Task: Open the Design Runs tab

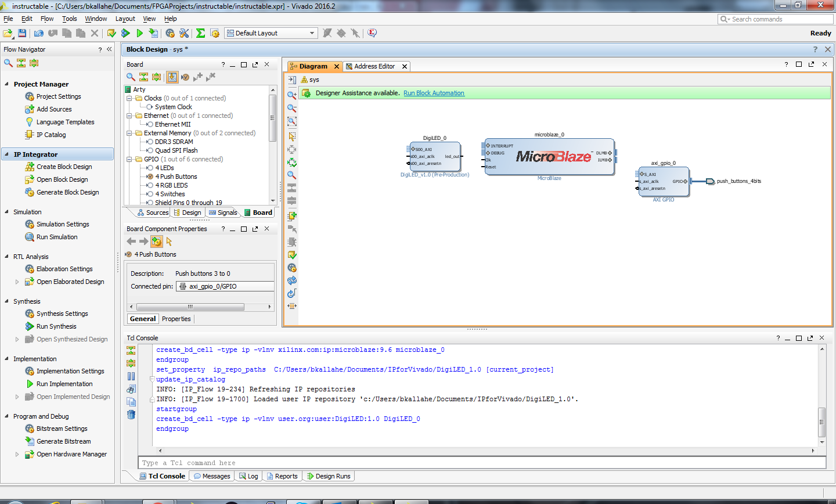Action: click(x=329, y=476)
